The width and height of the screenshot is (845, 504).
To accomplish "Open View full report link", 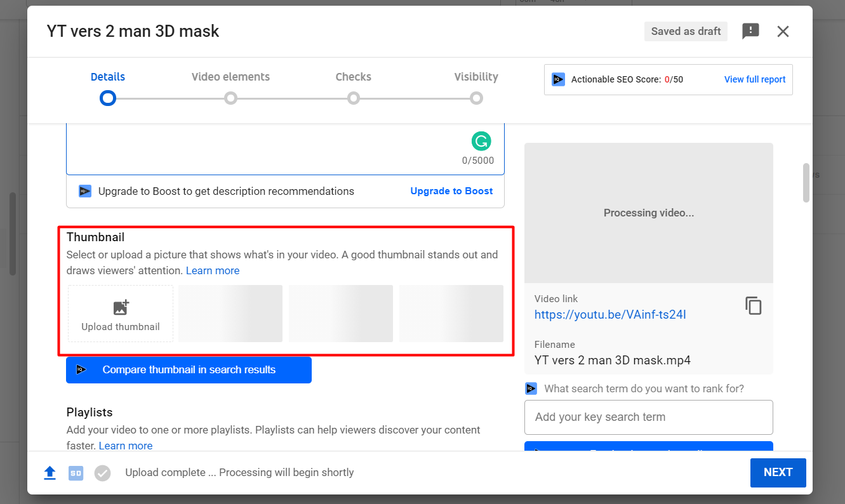I will [755, 79].
